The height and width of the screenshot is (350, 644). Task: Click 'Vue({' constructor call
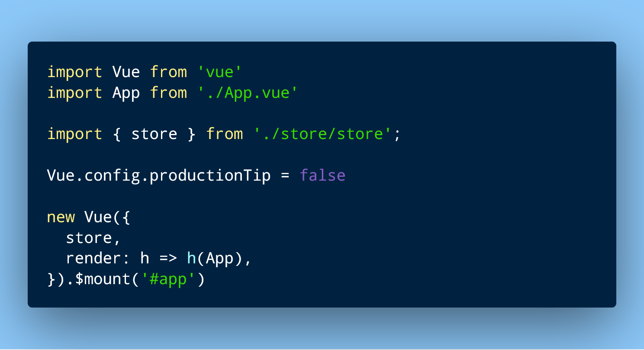coord(107,217)
